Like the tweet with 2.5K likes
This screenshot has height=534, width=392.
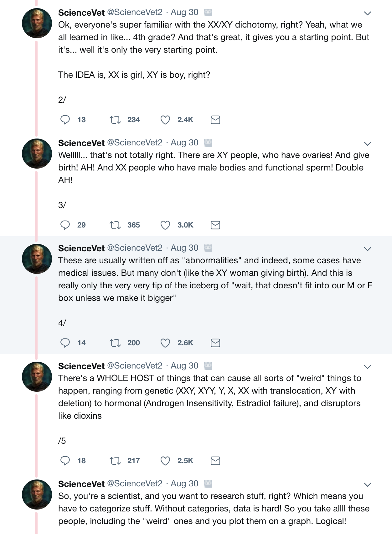pyautogui.click(x=165, y=461)
